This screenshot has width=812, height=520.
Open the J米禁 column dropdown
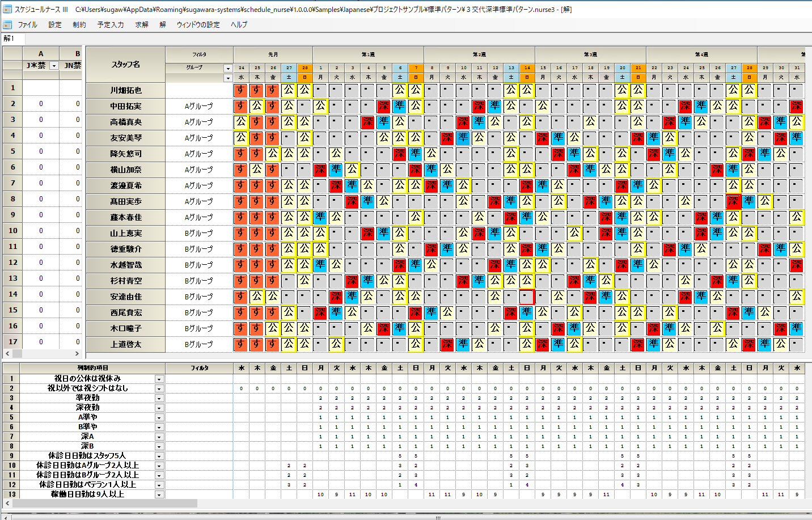coord(54,66)
